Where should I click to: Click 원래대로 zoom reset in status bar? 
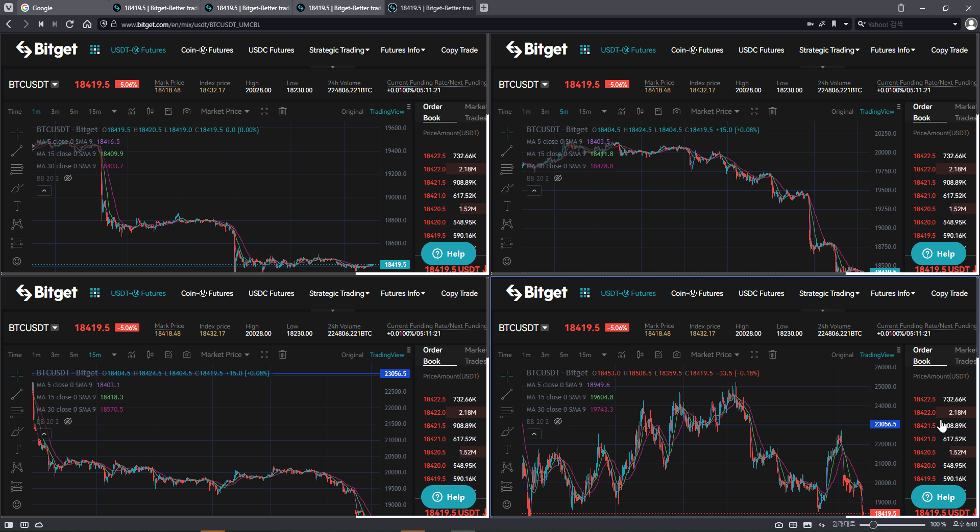tap(843, 524)
